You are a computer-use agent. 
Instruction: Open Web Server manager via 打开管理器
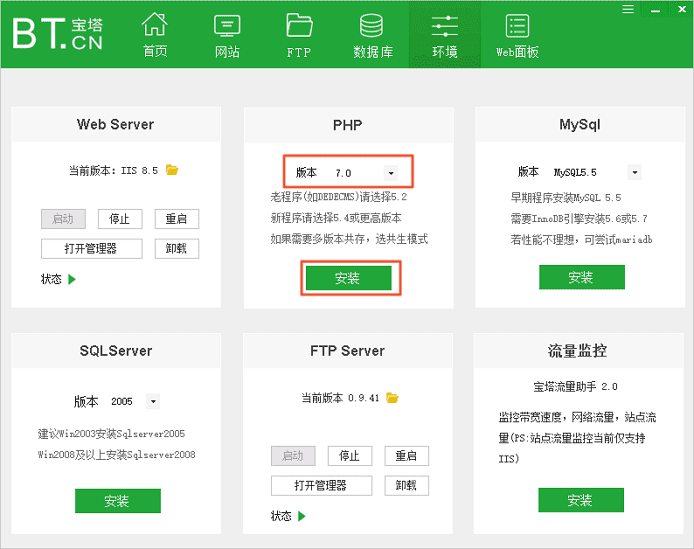click(x=92, y=248)
